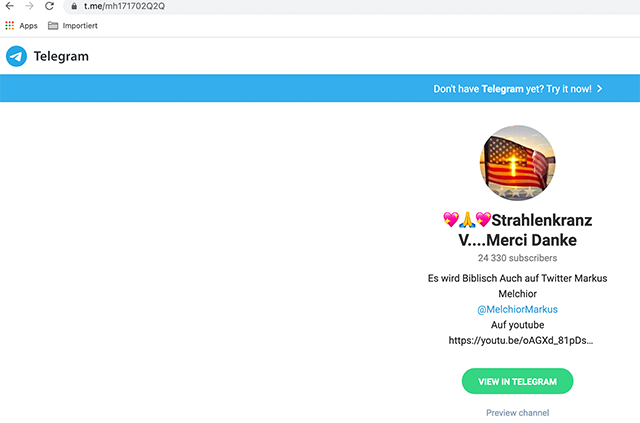Image resolution: width=640 pixels, height=423 pixels.
Task: Open the youtu.be/oAGXd_81pDs link
Action: (521, 341)
